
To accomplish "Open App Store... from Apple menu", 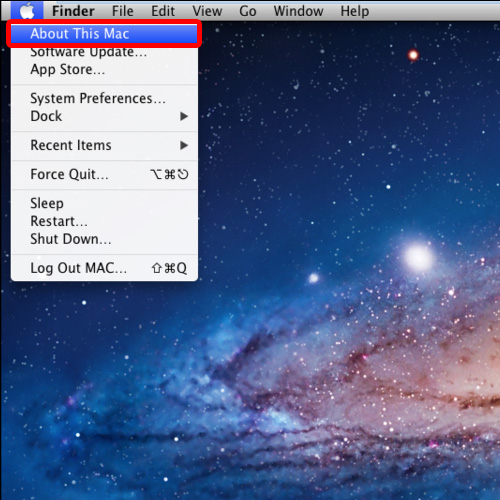I will (104, 69).
